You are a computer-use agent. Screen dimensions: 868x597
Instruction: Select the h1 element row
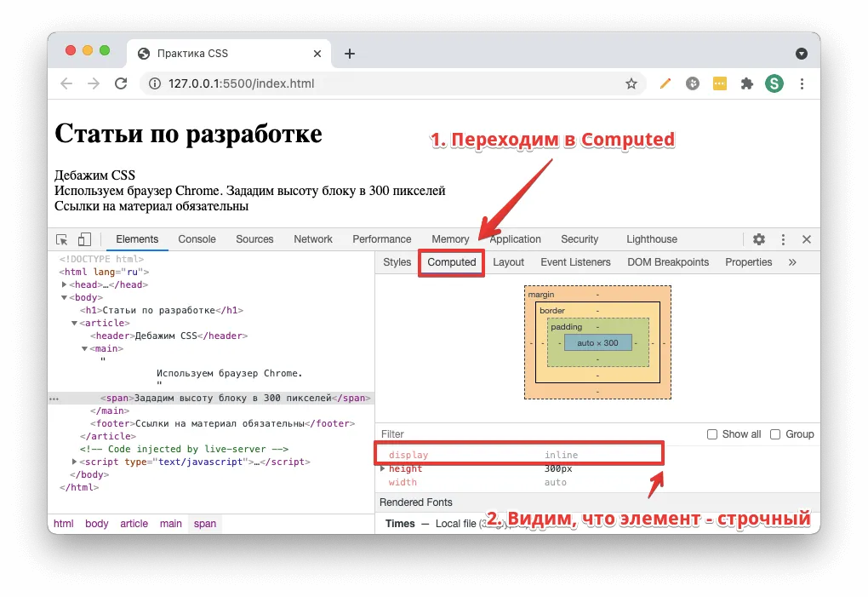[161, 310]
